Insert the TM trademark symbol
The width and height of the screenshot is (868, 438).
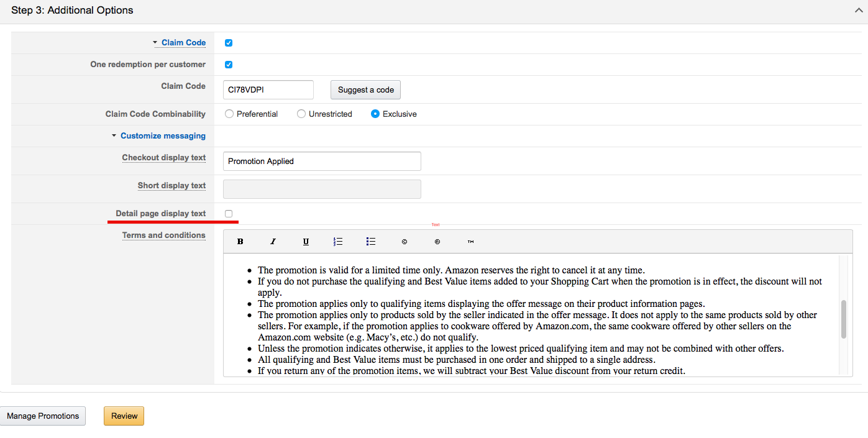tap(470, 242)
